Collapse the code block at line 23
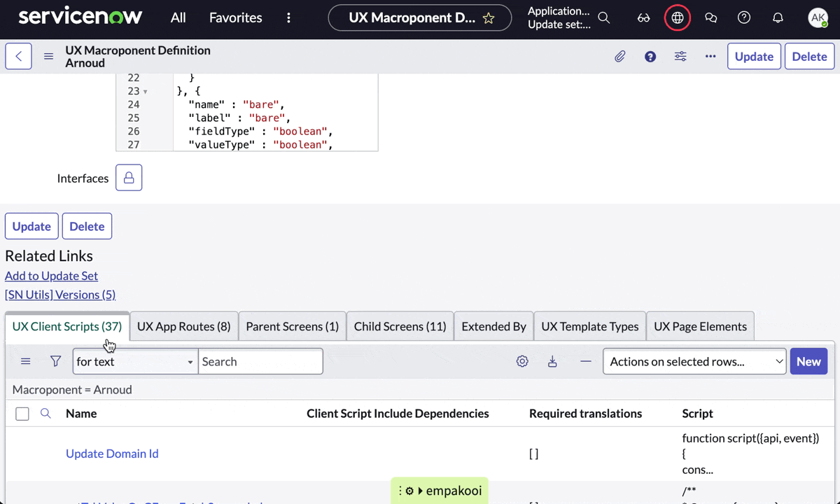Image resolution: width=840 pixels, height=504 pixels. 145,91
